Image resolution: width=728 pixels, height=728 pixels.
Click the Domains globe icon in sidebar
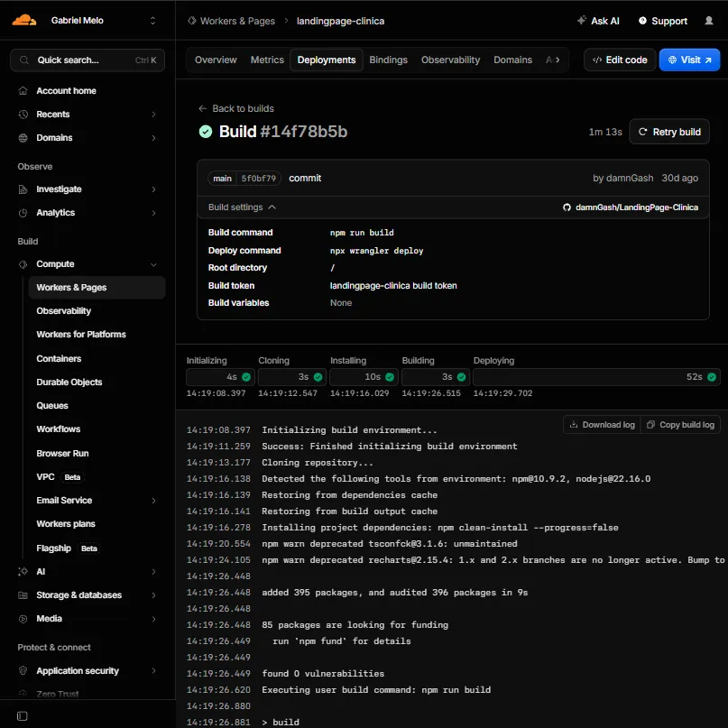pos(23,138)
